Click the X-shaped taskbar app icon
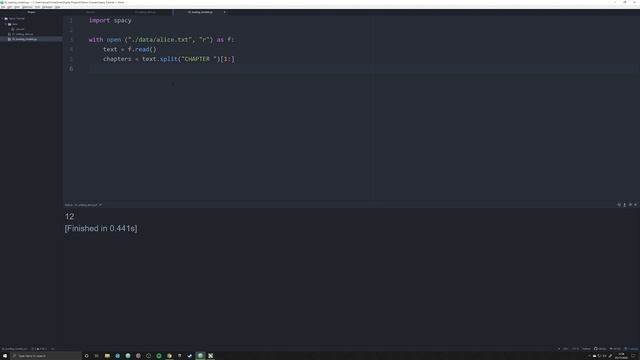The width and height of the screenshot is (640, 360). tap(211, 356)
